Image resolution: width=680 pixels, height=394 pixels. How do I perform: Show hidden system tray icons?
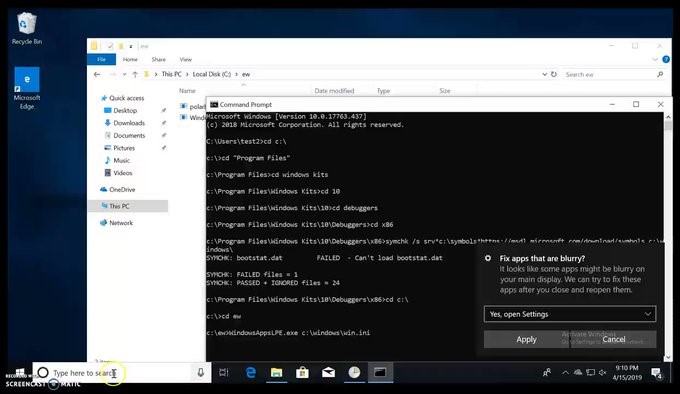click(565, 372)
